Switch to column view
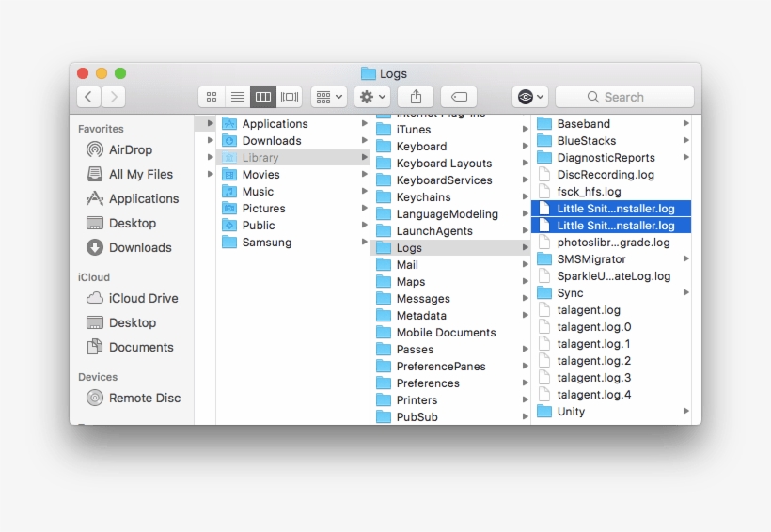771x532 pixels. point(263,97)
